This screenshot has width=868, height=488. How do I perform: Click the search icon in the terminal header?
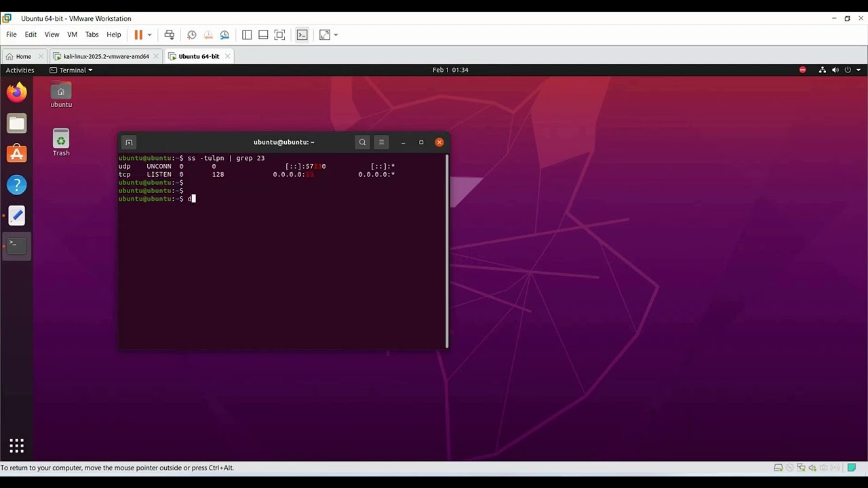pos(362,142)
